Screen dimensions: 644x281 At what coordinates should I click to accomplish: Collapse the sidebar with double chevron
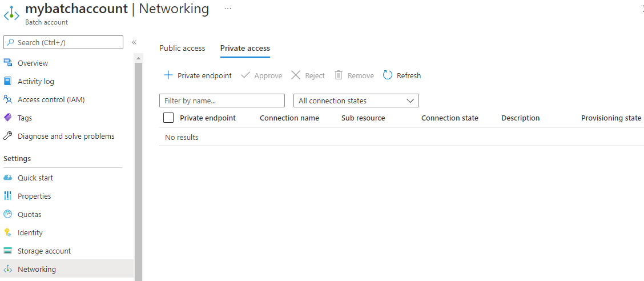pos(134,42)
